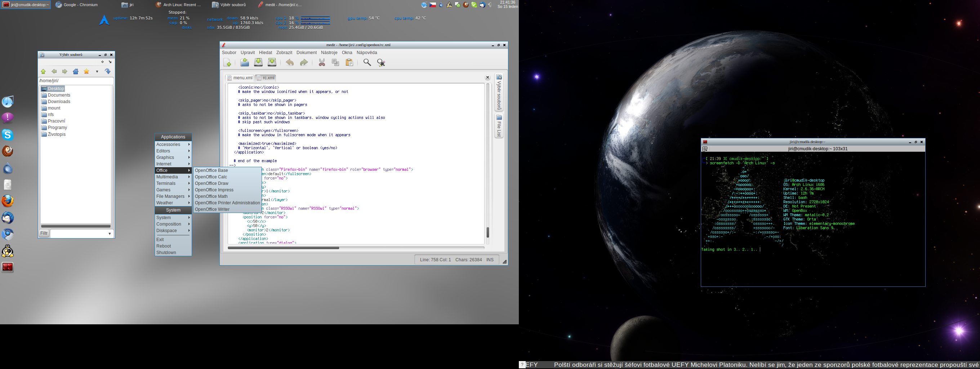Click the Back arrow in file selector
Viewport: 980px width, 369px height.
click(54, 71)
